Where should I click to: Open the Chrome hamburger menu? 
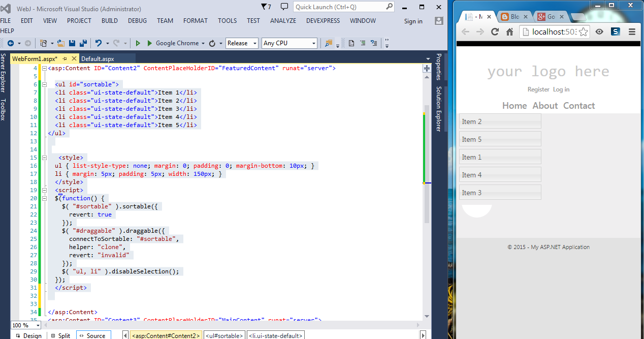(632, 32)
